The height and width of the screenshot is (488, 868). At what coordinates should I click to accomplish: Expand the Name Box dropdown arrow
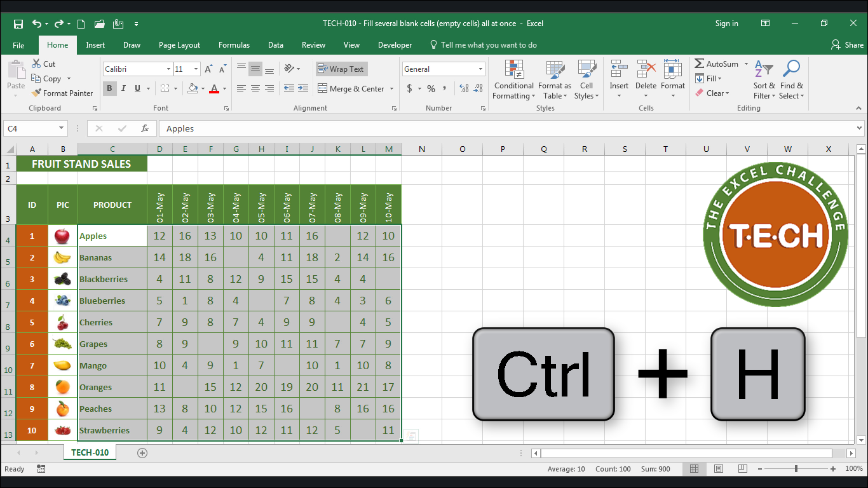coord(62,128)
